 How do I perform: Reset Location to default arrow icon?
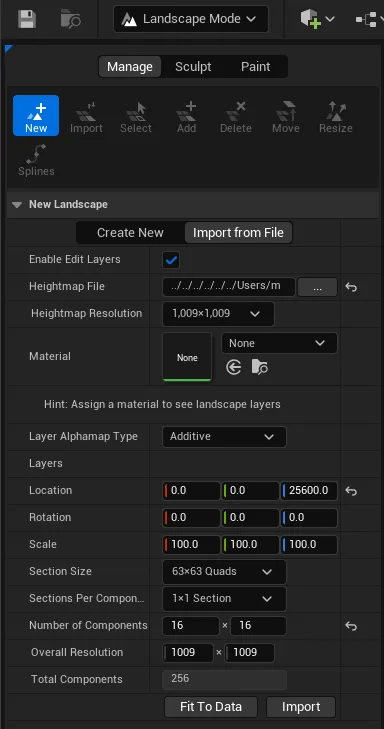coord(351,491)
